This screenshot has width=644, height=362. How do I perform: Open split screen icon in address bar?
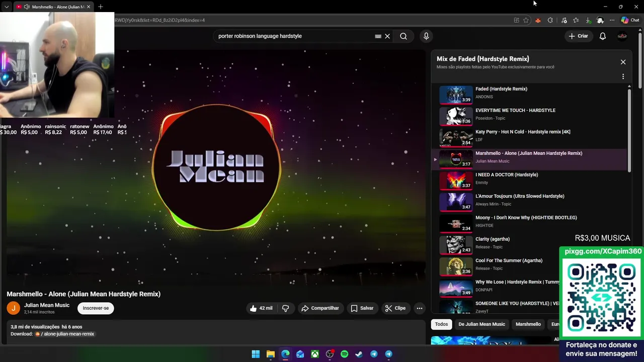coord(516,20)
